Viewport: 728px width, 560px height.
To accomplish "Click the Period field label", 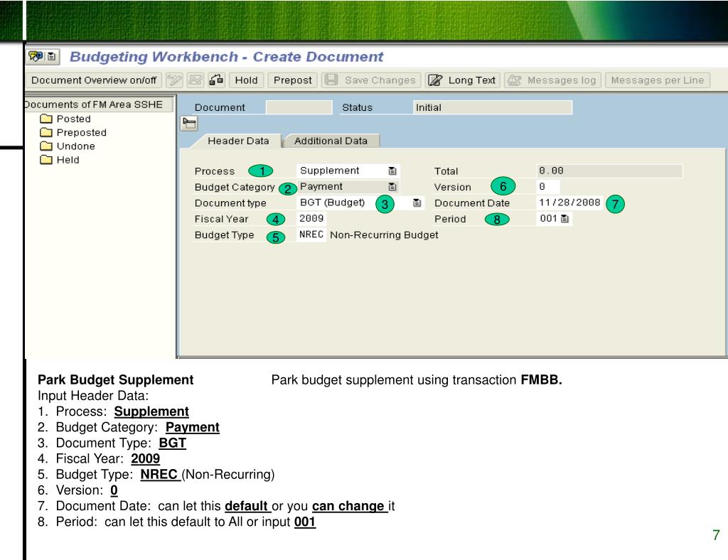I will point(450,219).
